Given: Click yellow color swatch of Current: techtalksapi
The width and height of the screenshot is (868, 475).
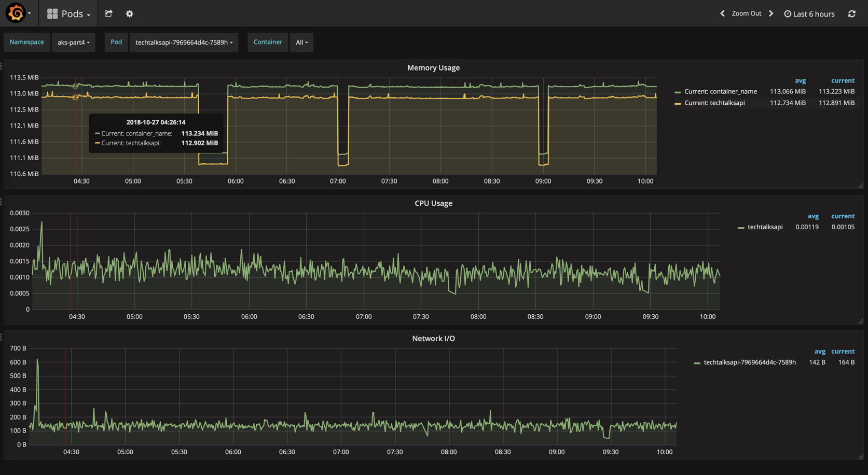Looking at the screenshot, I should [x=678, y=103].
